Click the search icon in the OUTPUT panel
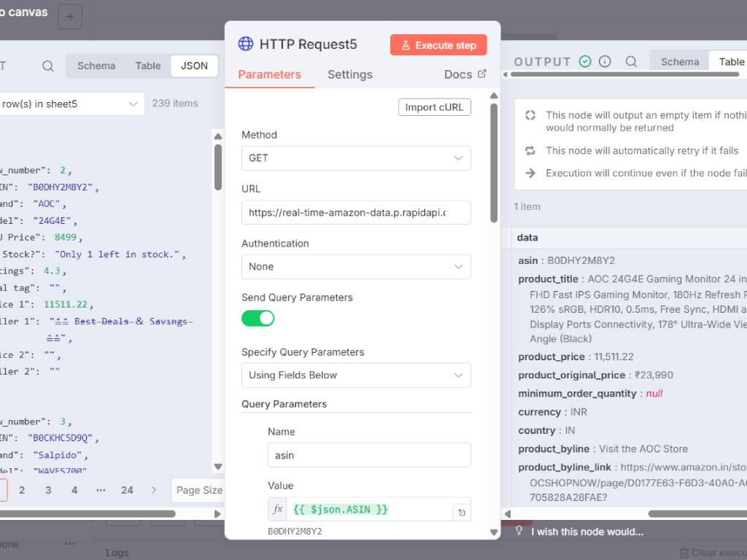The height and width of the screenshot is (560, 747). (632, 62)
